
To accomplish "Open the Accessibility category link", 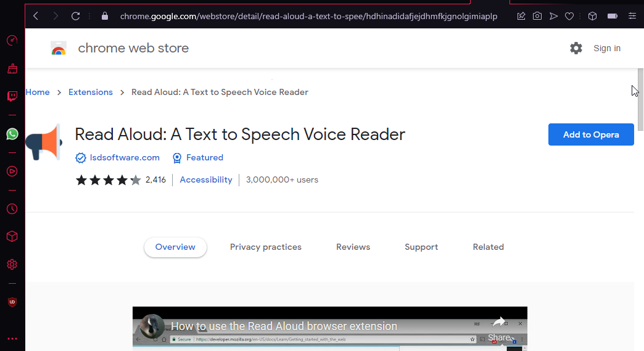I will pos(206,180).
